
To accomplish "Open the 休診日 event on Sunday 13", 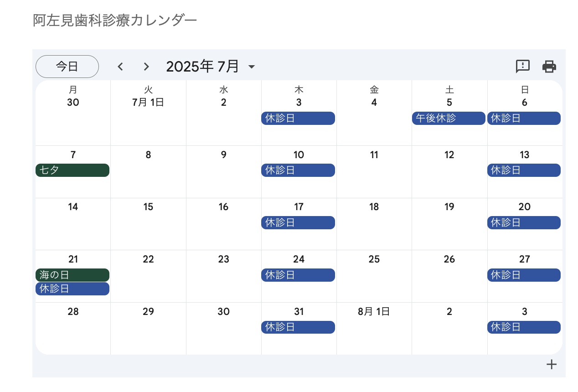I will point(524,170).
